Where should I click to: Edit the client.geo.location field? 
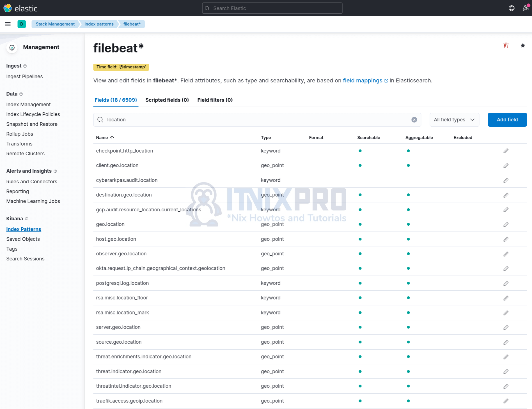pyautogui.click(x=506, y=166)
